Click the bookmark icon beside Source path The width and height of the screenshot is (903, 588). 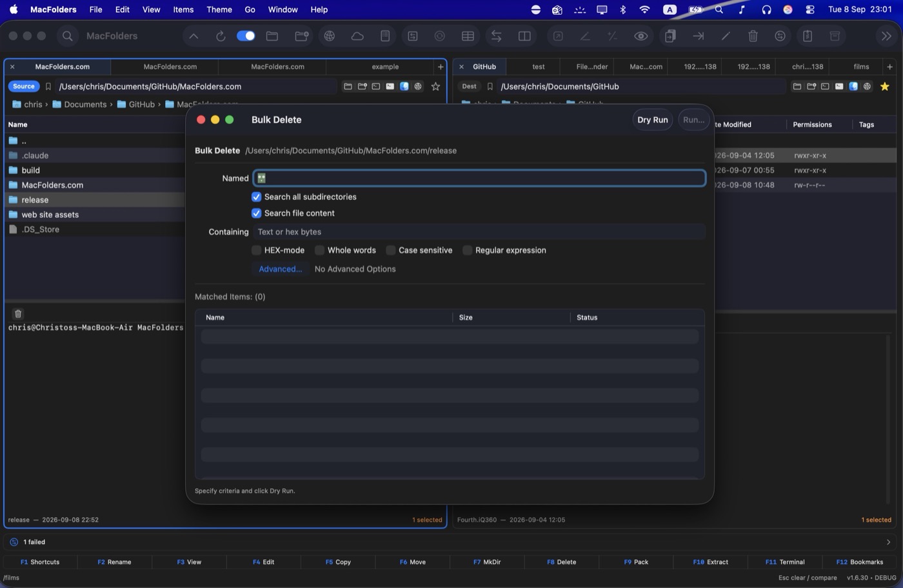pyautogui.click(x=48, y=86)
